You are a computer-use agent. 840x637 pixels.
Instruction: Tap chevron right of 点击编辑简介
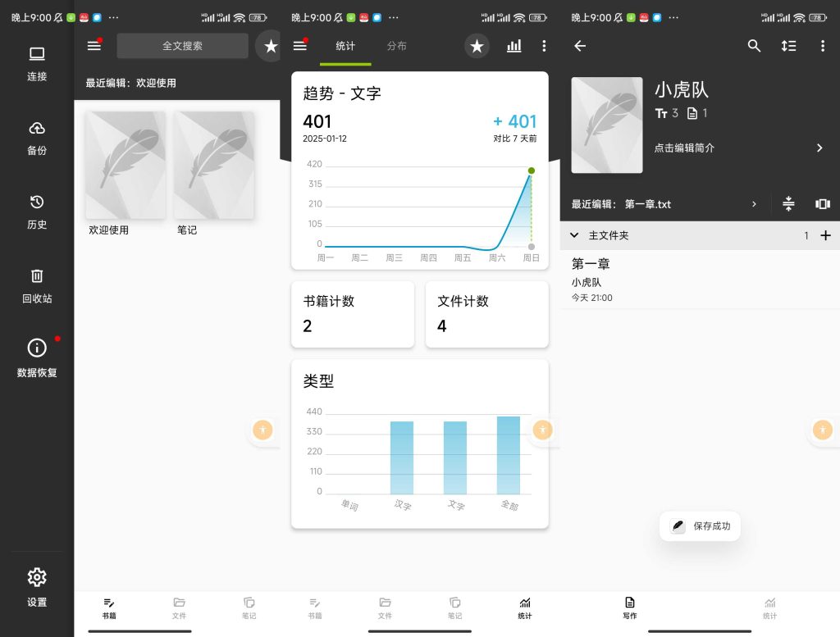[x=819, y=148]
